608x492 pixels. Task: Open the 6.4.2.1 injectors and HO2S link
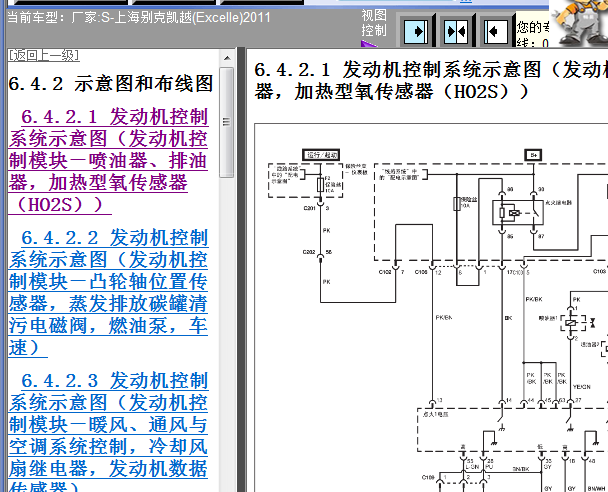coord(109,160)
